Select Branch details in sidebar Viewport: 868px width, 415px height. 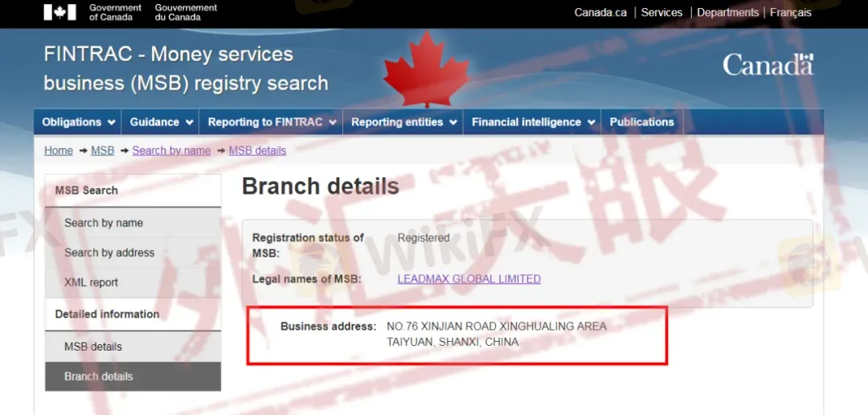click(133, 376)
